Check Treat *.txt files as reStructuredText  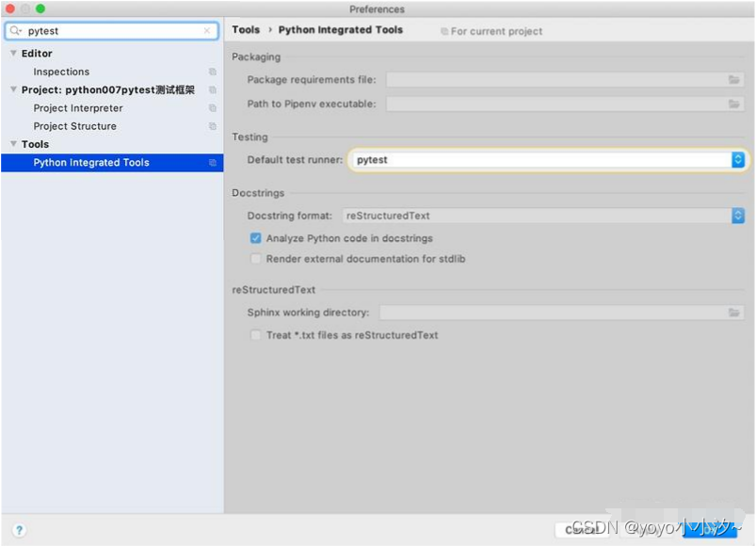pos(255,335)
